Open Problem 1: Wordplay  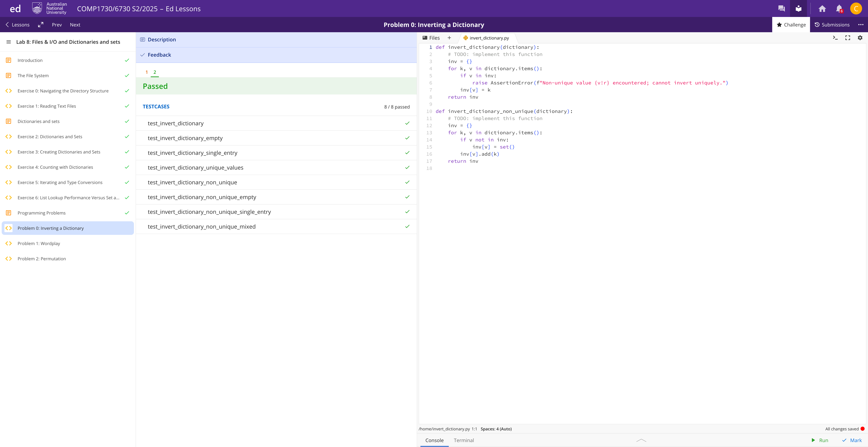point(68,243)
